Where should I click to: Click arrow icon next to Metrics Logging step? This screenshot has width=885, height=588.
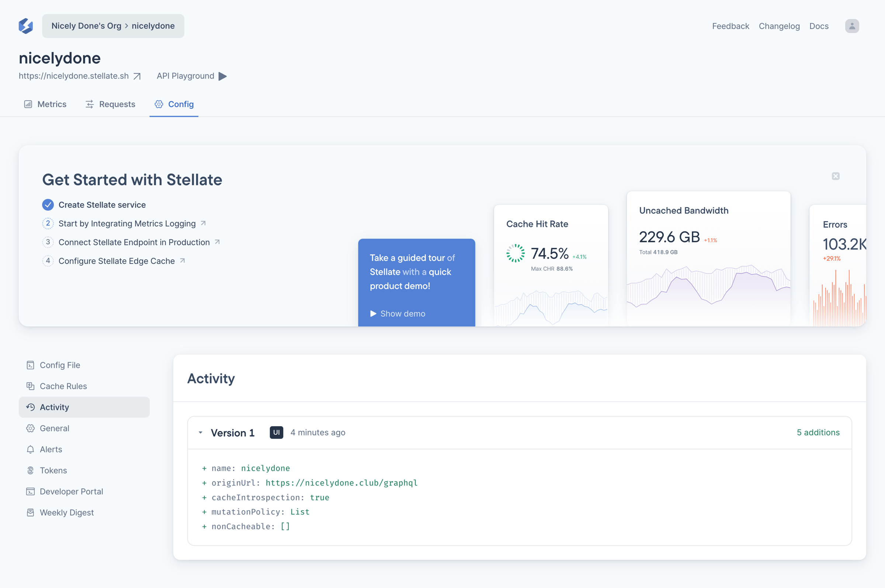coord(203,223)
